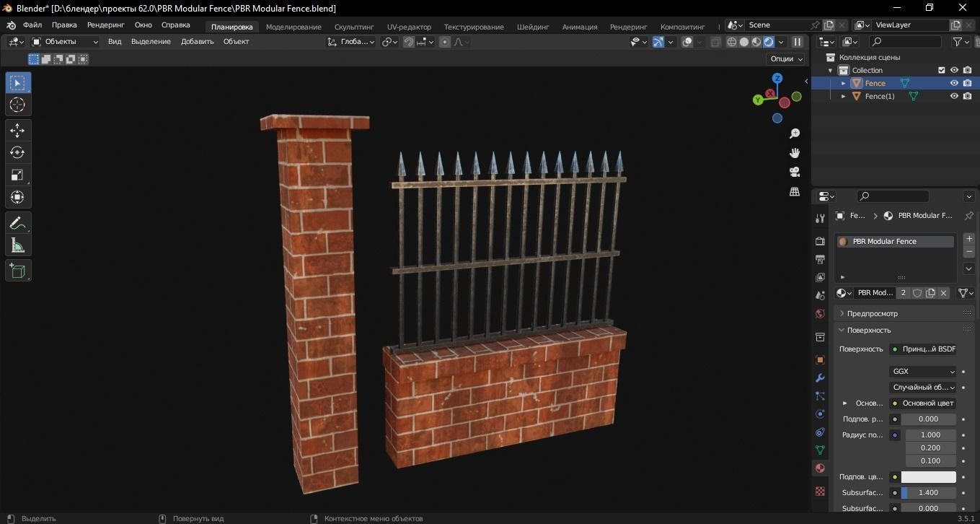Select the Scale tool
980x524 pixels.
[x=18, y=175]
